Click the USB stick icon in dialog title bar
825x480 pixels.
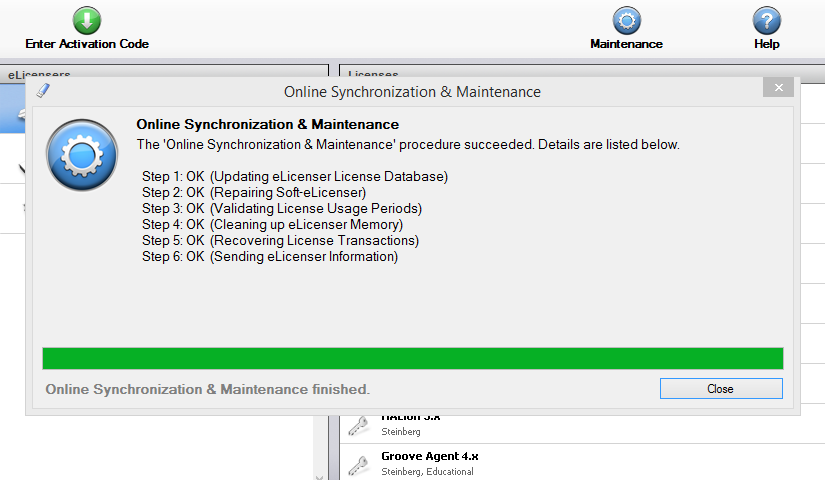[x=42, y=90]
